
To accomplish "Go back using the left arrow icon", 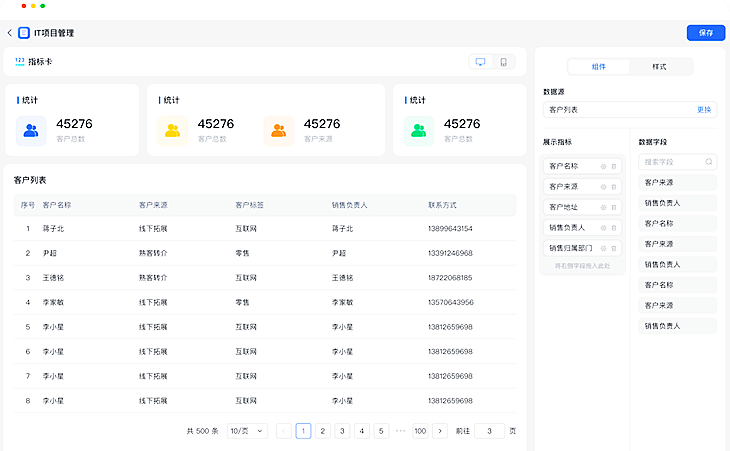I will point(10,33).
